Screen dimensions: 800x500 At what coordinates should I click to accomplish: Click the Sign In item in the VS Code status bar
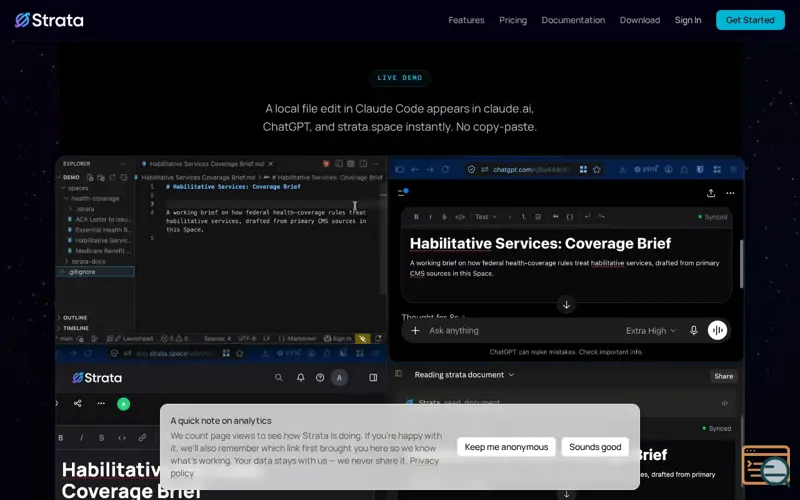click(338, 338)
